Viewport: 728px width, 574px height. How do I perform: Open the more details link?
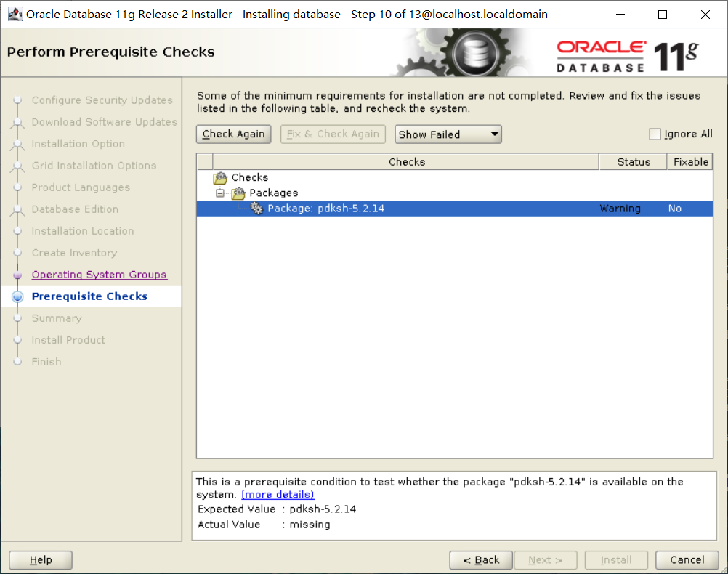(278, 495)
